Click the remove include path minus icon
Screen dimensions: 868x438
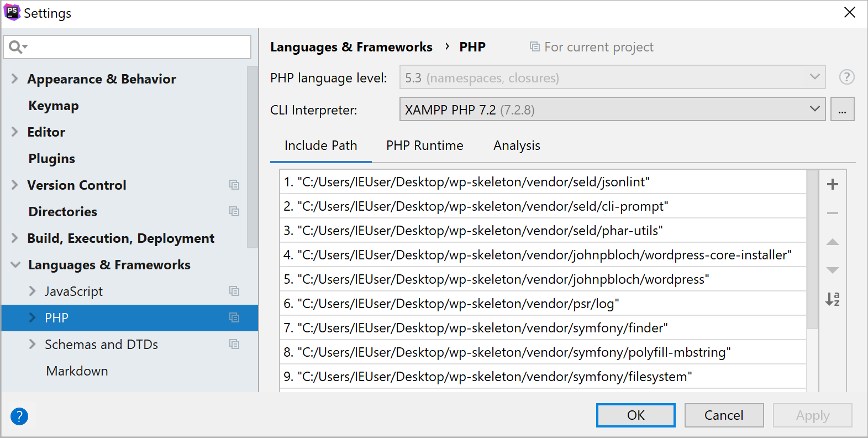[x=832, y=213]
